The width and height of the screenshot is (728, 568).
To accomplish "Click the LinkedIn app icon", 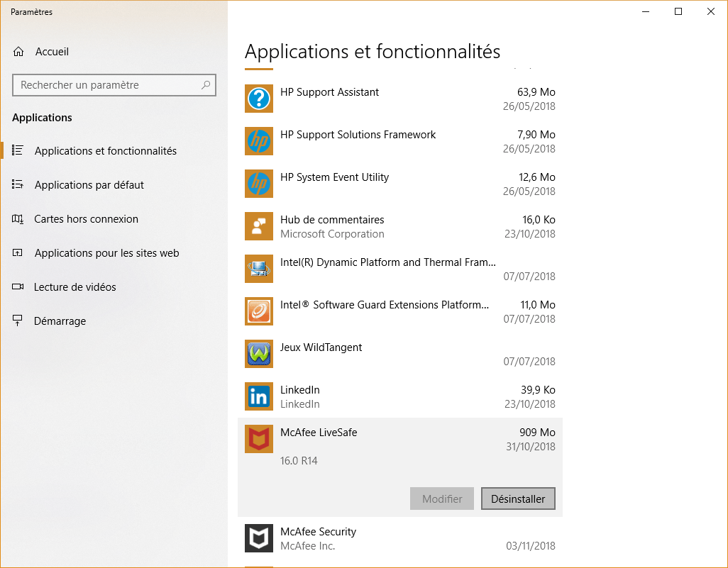I will click(x=259, y=397).
